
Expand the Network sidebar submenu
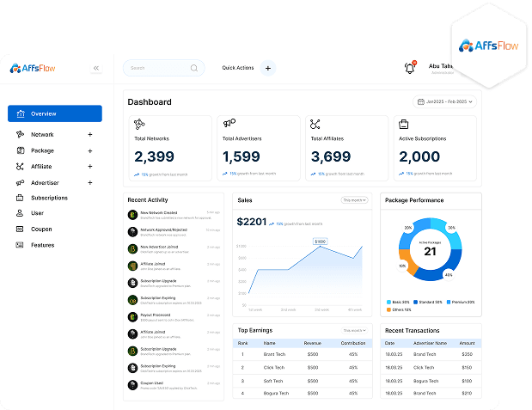pos(89,135)
